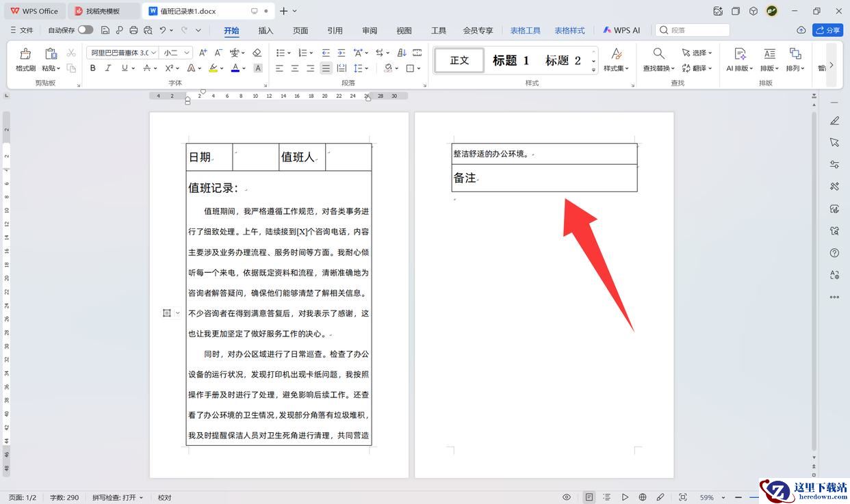Select the center alignment icon
The width and height of the screenshot is (850, 504).
[x=295, y=68]
